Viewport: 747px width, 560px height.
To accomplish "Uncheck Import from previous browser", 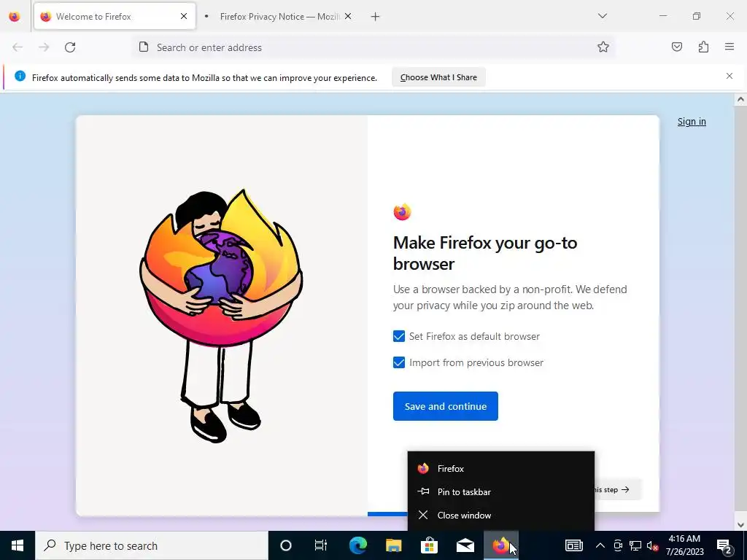I will [399, 362].
